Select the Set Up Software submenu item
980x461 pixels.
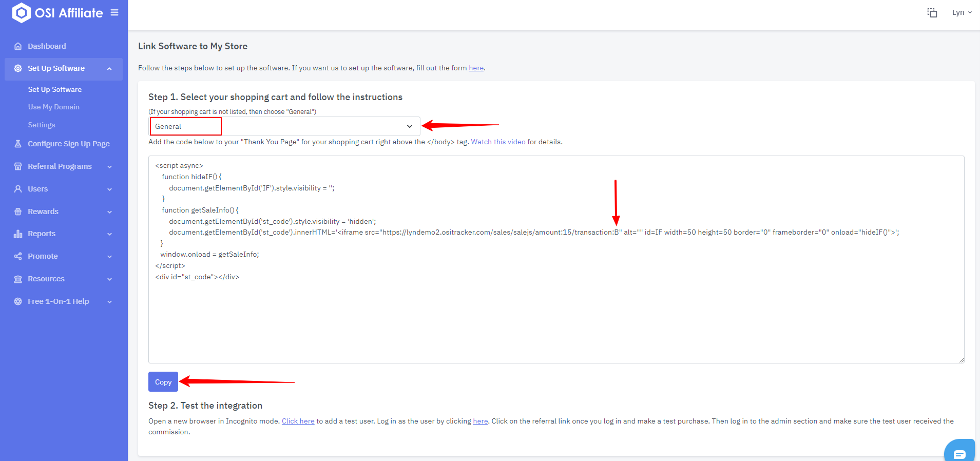(x=55, y=89)
